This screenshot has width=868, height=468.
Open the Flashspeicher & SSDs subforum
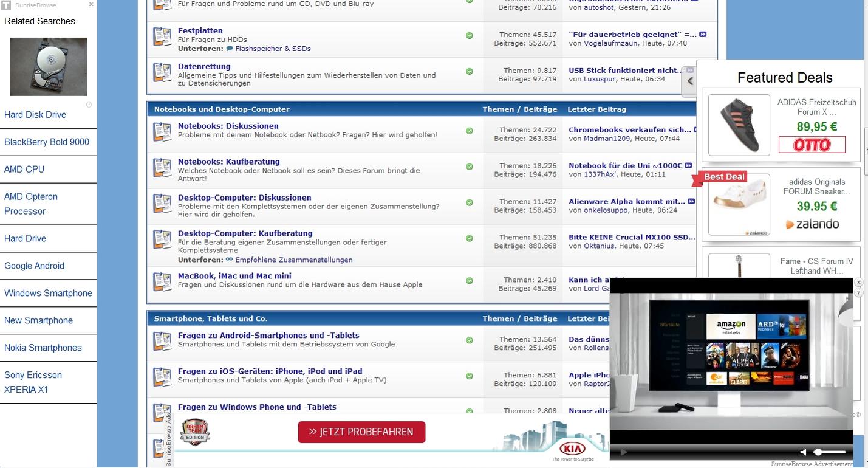273,49
